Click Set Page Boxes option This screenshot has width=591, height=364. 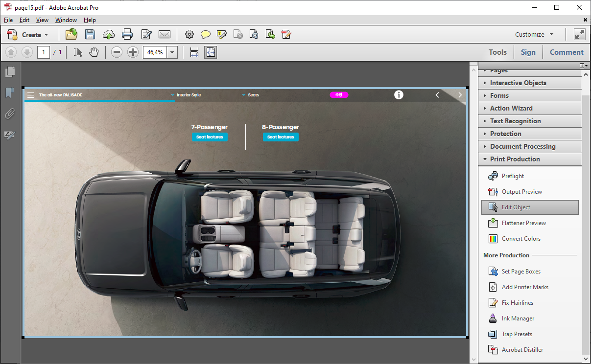(x=521, y=272)
